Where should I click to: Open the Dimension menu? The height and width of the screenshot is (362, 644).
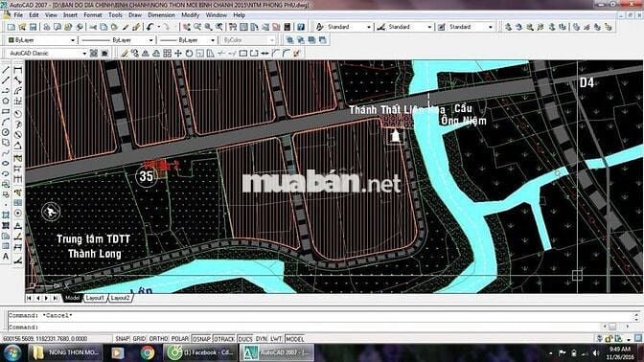click(x=161, y=15)
